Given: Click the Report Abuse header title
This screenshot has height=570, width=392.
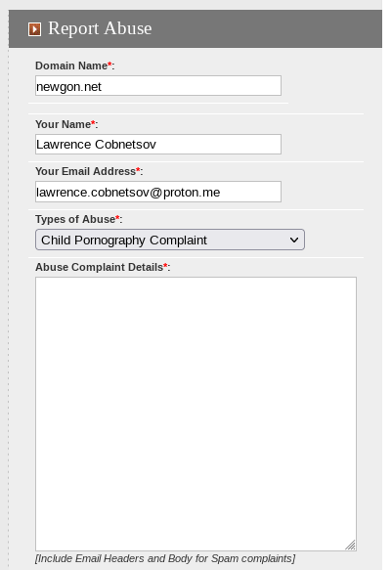Looking at the screenshot, I should coord(100,28).
